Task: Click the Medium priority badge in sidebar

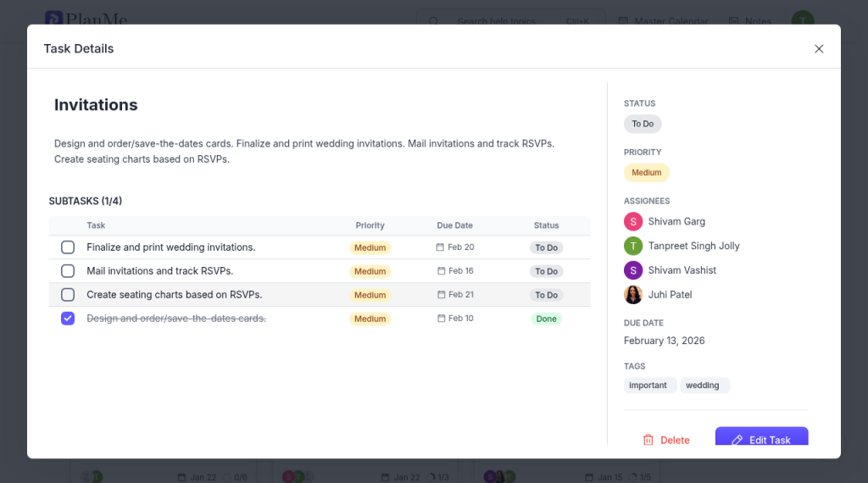Action: point(647,173)
